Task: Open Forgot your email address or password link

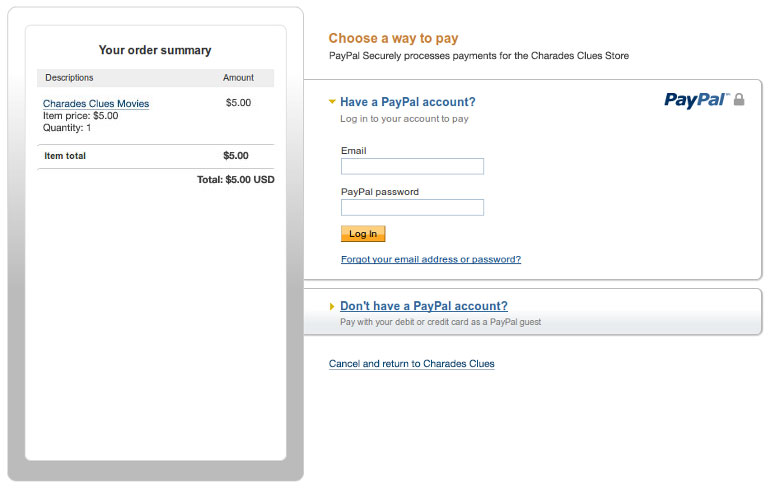Action: (x=431, y=259)
